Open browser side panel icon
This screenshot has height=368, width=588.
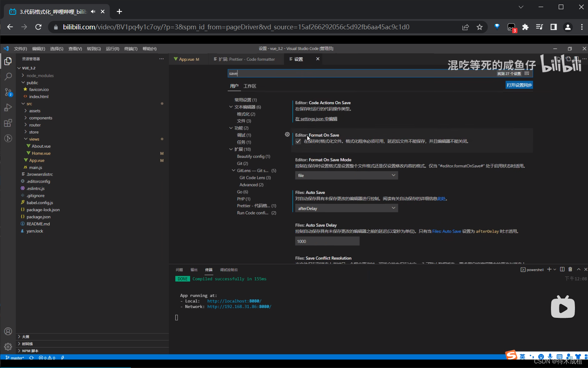(553, 27)
